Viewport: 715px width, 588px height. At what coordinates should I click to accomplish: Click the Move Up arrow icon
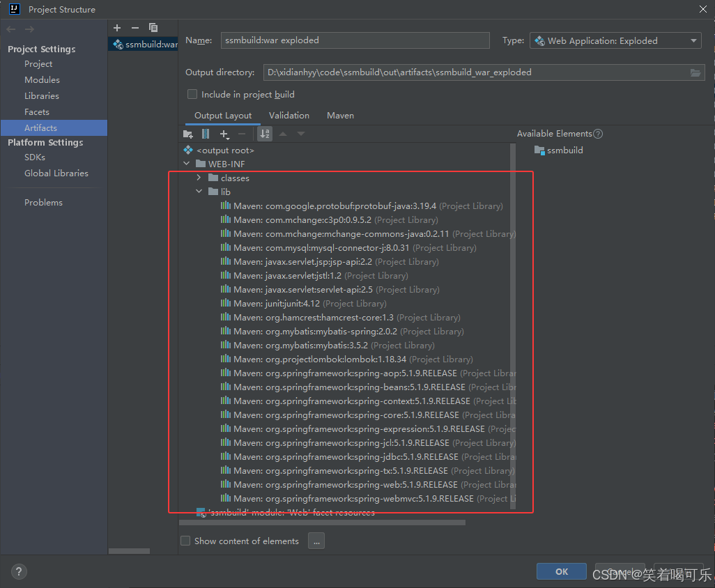pyautogui.click(x=283, y=134)
